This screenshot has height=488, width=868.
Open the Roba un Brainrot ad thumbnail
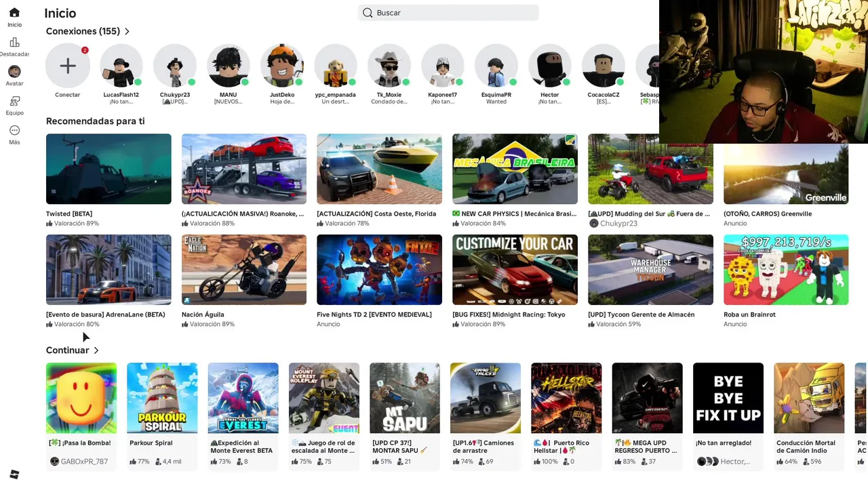786,270
